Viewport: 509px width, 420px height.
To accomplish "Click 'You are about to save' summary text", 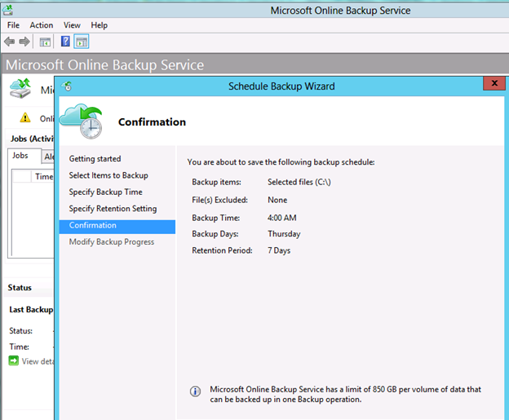I will [x=281, y=162].
